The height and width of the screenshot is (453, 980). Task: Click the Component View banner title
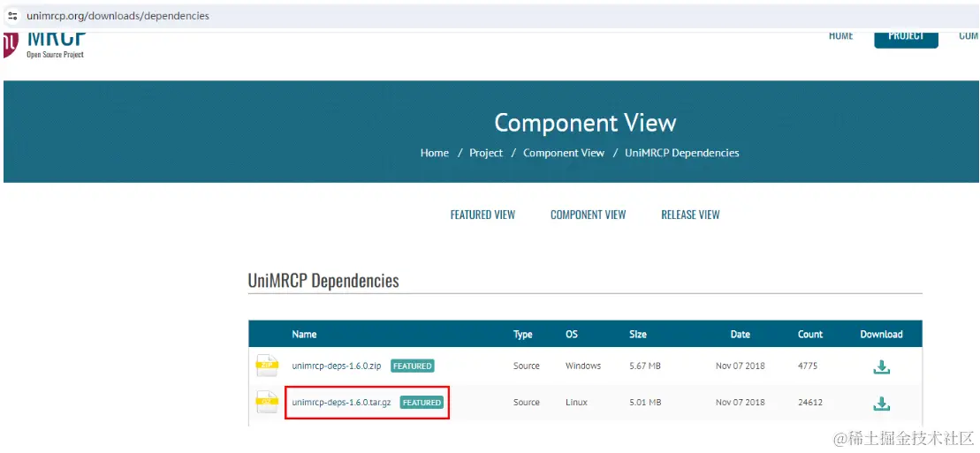[585, 123]
